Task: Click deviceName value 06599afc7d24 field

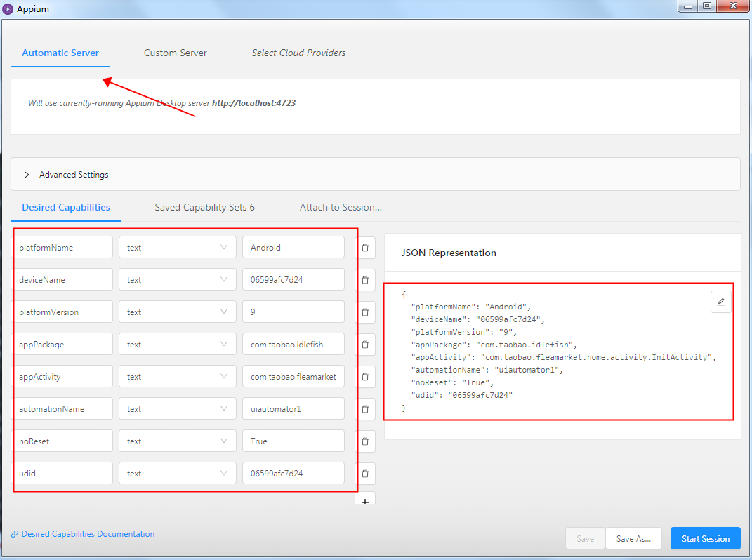Action: click(293, 279)
